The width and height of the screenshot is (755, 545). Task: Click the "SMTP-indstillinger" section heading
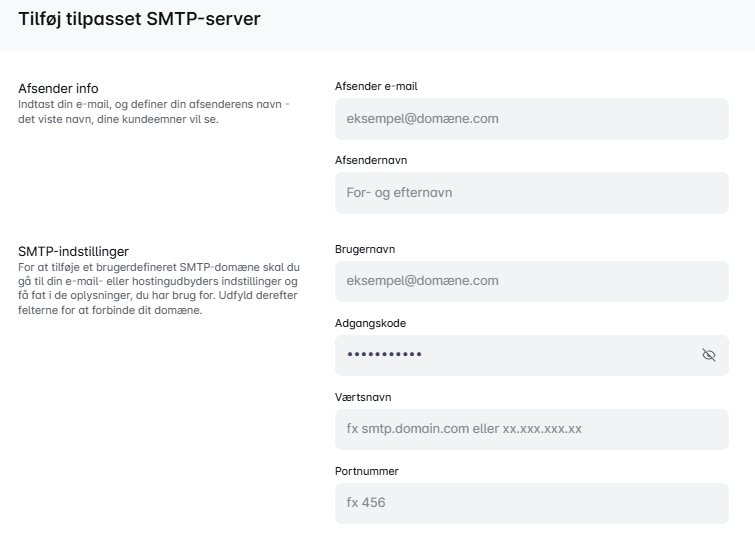coord(73,251)
